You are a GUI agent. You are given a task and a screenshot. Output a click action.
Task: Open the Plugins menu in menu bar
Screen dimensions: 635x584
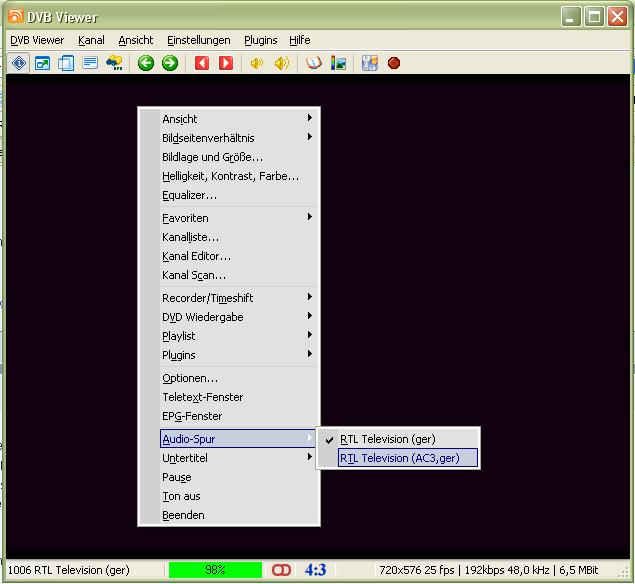coord(260,40)
